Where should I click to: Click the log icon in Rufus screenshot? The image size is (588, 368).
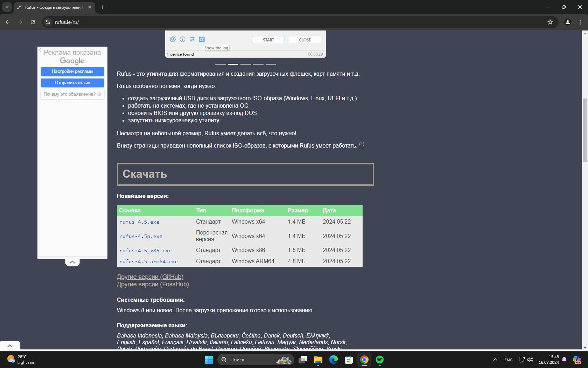pos(202,39)
